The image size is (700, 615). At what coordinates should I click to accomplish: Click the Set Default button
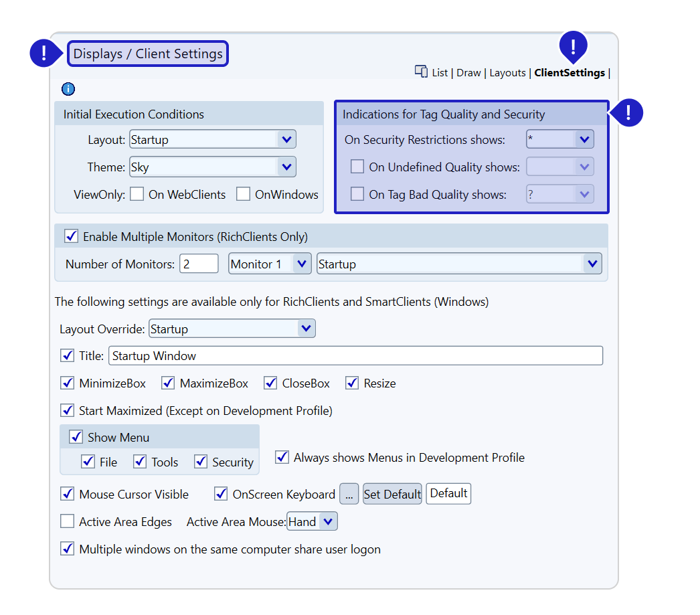pyautogui.click(x=392, y=495)
